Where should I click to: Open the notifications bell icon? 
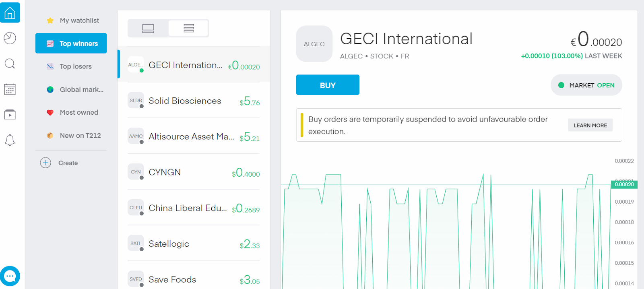tap(10, 140)
